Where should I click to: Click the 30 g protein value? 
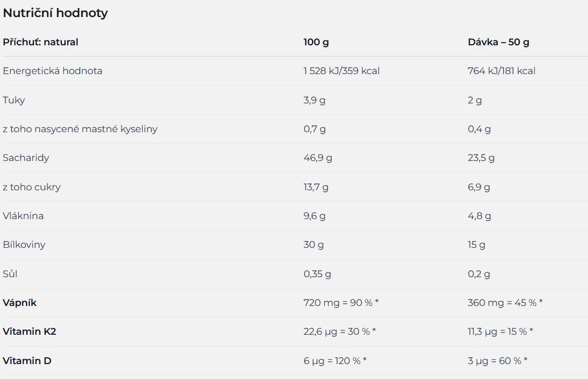(x=314, y=245)
